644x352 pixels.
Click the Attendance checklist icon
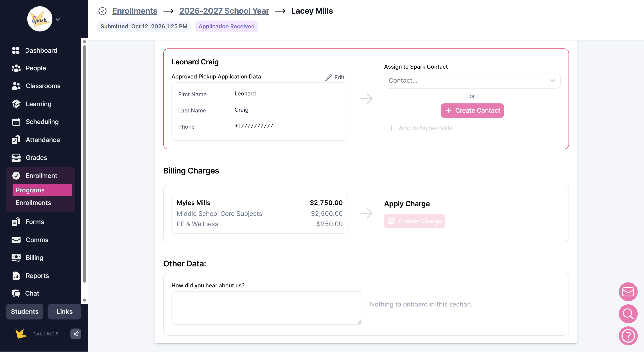click(x=16, y=139)
